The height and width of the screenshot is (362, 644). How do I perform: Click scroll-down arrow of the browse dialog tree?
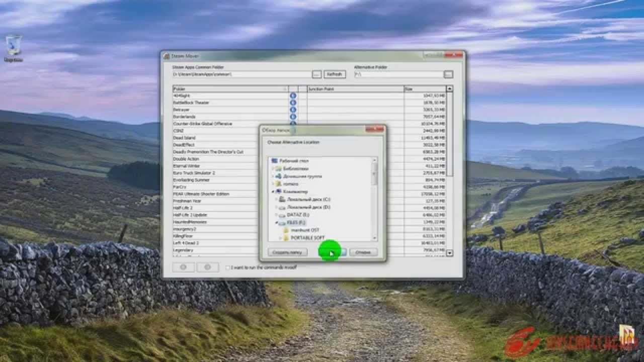click(x=375, y=238)
